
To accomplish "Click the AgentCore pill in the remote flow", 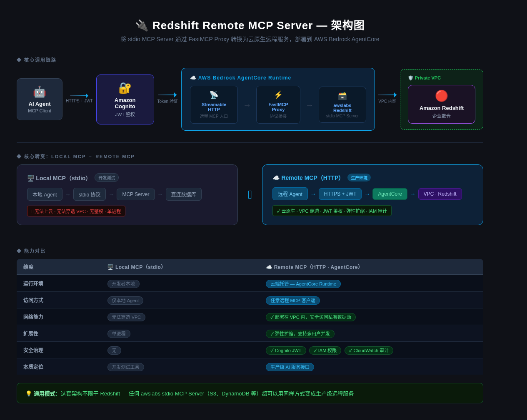I will [390, 194].
